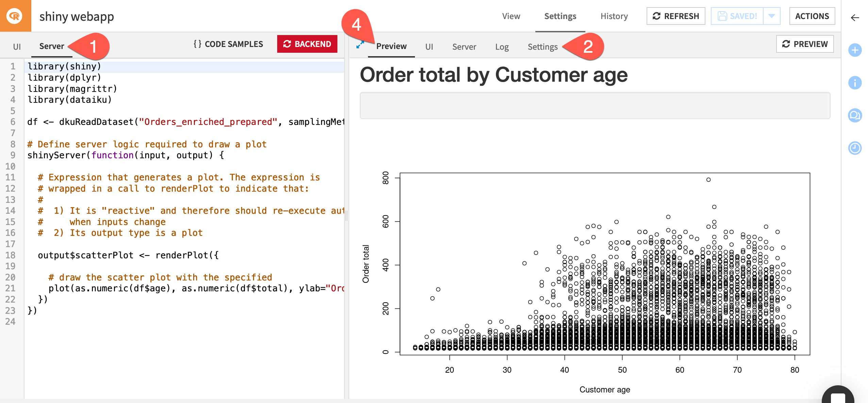Viewport: 868px width, 403px height.
Task: Click the save disk icon on SAVED button
Action: tap(722, 16)
